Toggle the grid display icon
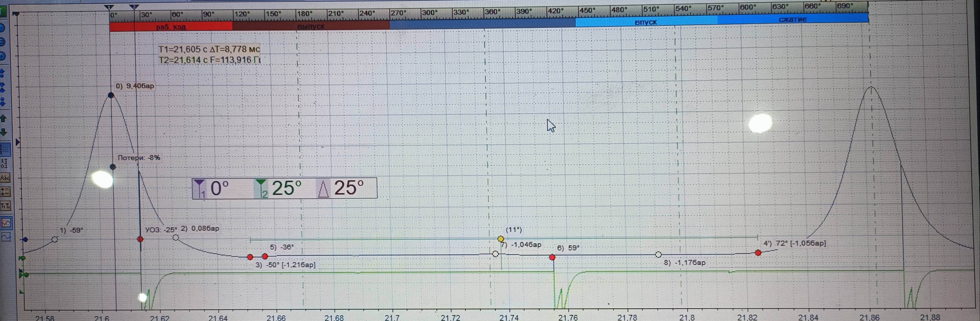Viewport: 980px width, 321px height. pos(5,149)
